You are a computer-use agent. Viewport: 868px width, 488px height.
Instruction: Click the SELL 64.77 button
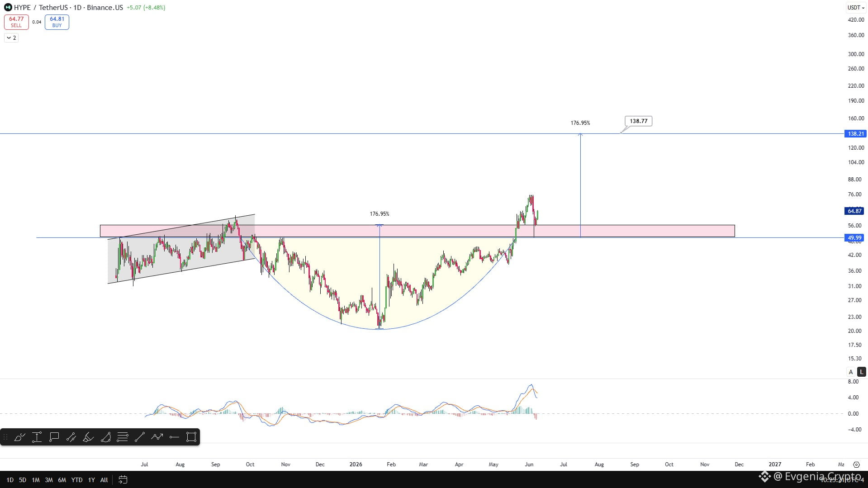click(16, 22)
